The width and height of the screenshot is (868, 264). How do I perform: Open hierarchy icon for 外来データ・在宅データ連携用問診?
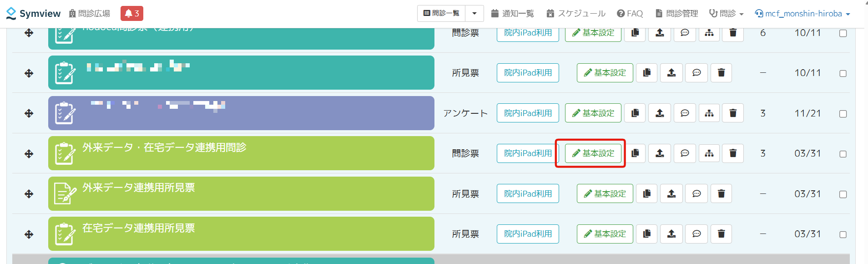pyautogui.click(x=709, y=153)
